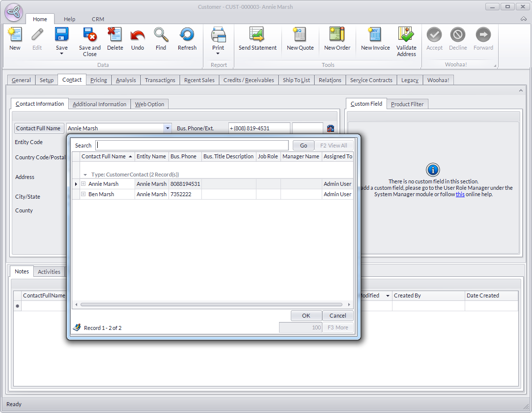Click the Refresh icon

tap(187, 35)
